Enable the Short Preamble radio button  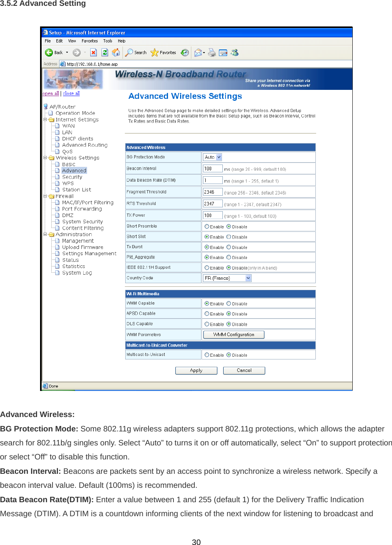point(207,226)
